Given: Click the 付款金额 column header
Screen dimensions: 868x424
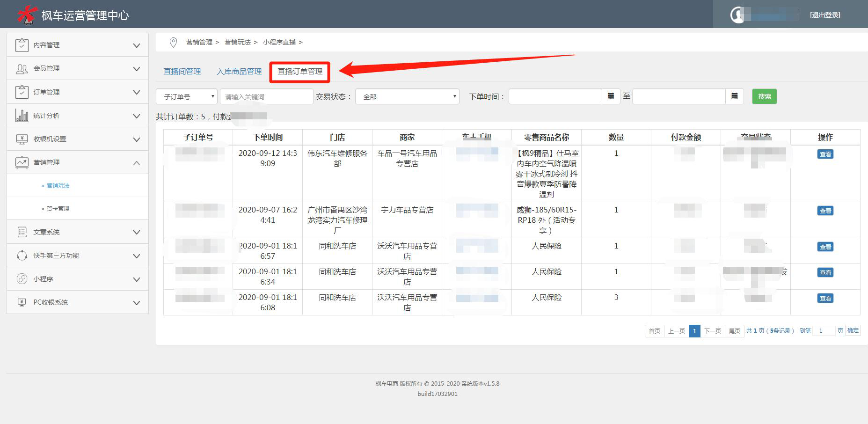Looking at the screenshot, I should pyautogui.click(x=686, y=137).
